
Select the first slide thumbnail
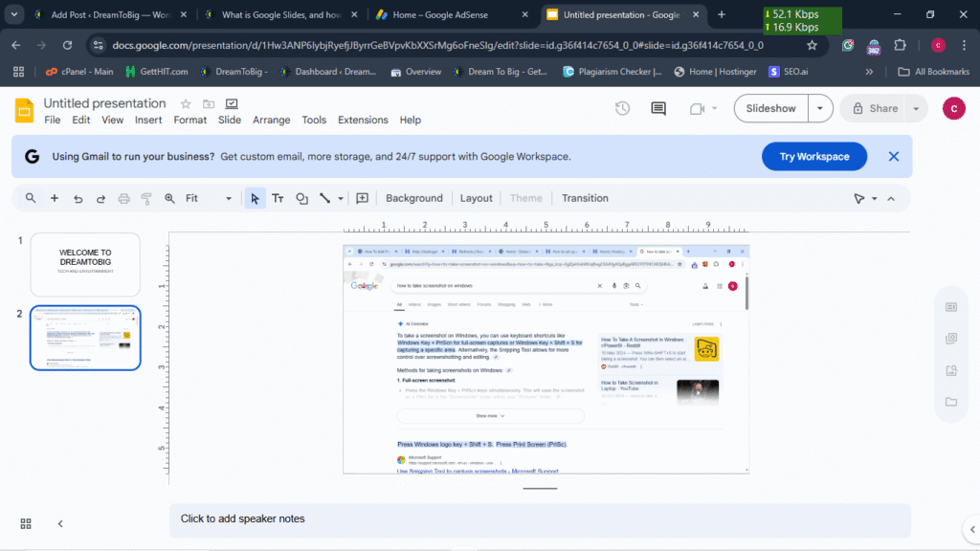(85, 264)
